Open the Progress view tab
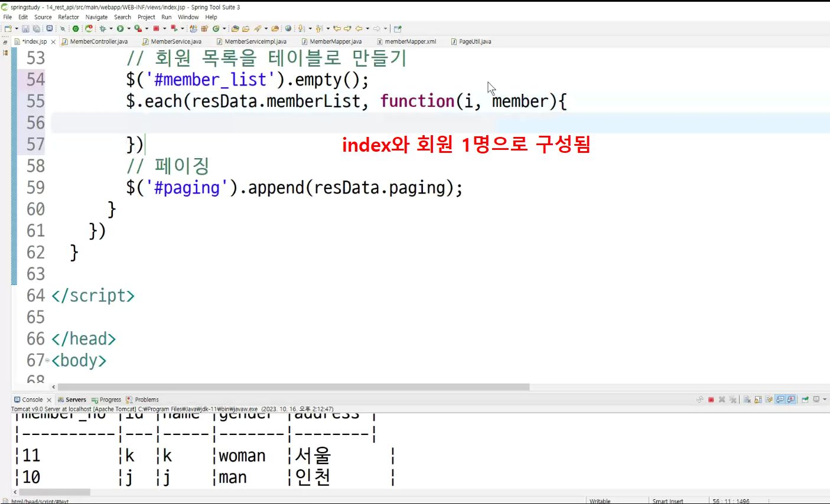This screenshot has width=830, height=504. [106, 400]
